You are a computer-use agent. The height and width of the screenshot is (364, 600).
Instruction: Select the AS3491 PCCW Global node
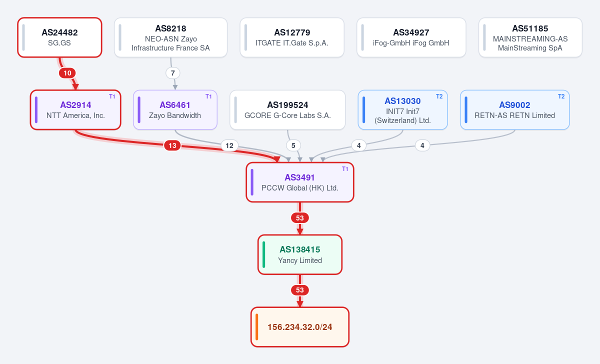tap(300, 182)
